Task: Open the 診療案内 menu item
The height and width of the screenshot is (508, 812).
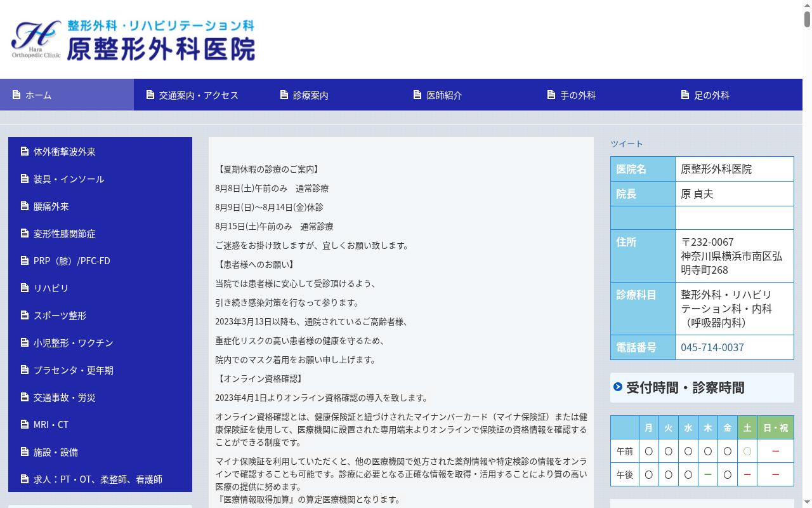Action: coord(334,95)
